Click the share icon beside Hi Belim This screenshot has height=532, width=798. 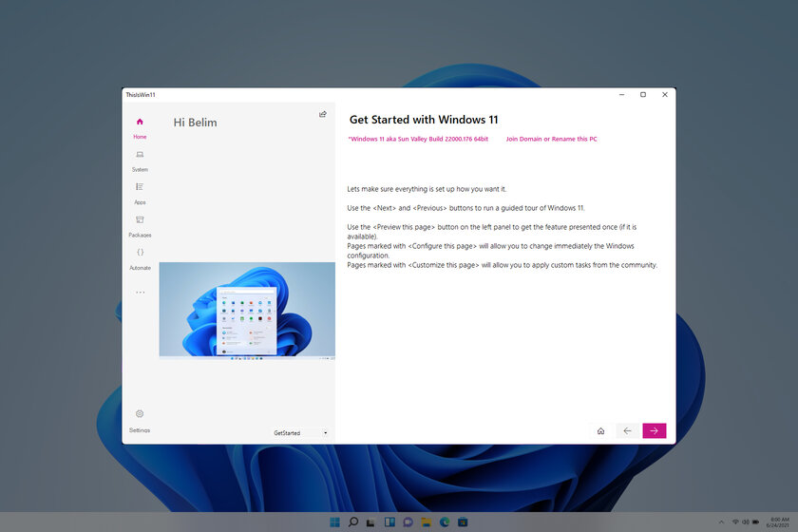pyautogui.click(x=323, y=114)
